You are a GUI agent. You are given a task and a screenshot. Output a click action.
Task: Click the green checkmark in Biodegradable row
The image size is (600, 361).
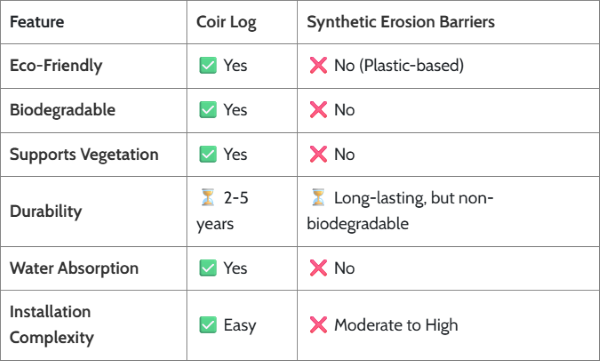208,110
